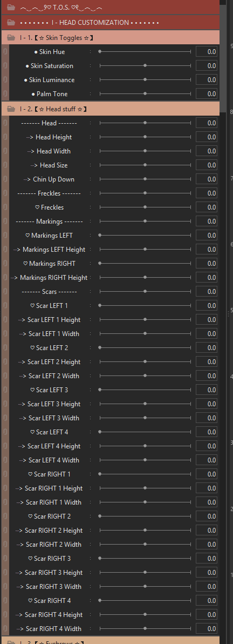
Task: Click the Scar RIGHT 1 slider handle
Action: (x=100, y=474)
